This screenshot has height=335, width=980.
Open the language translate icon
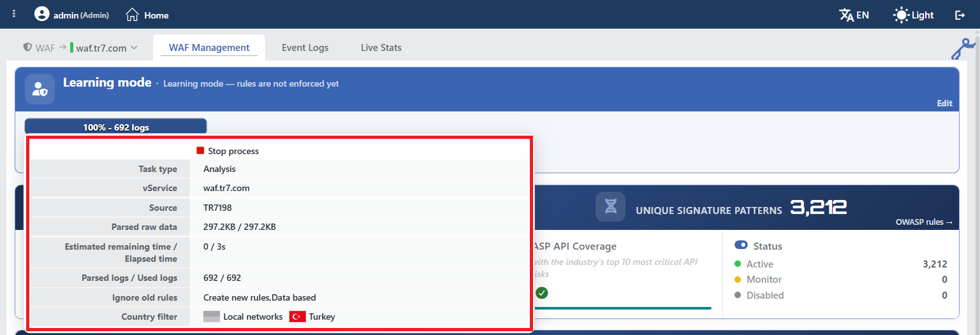click(x=846, y=15)
